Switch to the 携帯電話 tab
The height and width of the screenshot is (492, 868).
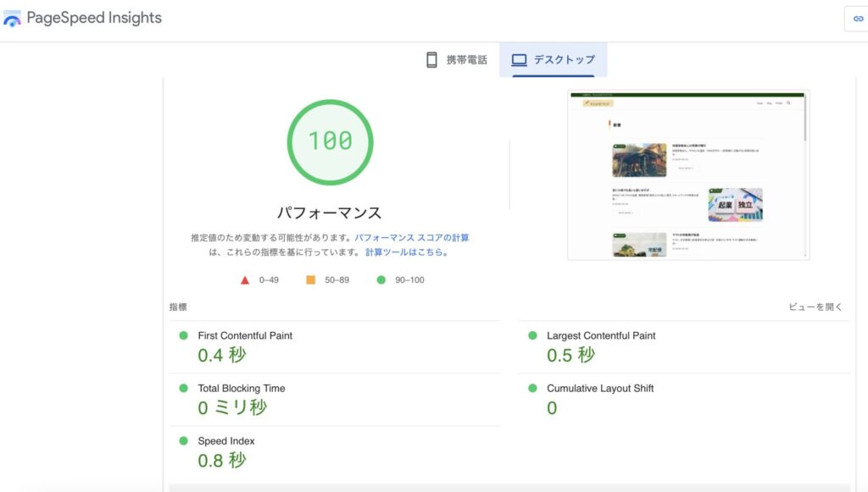[x=457, y=60]
